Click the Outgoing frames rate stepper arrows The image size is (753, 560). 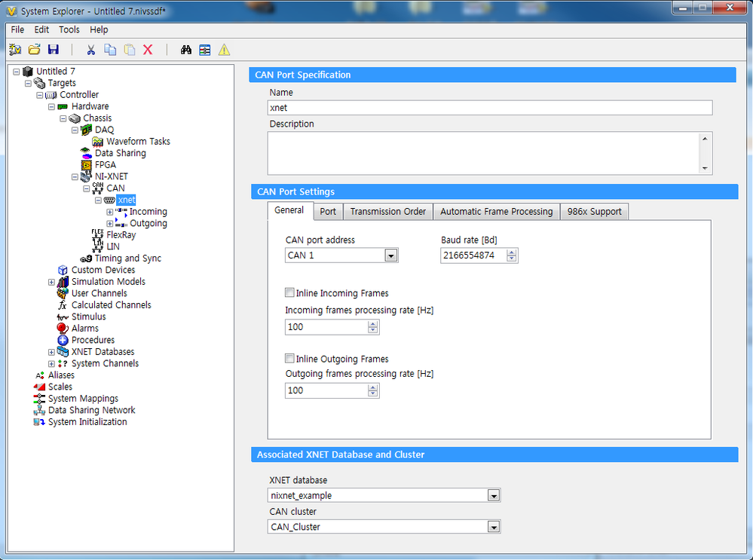(x=372, y=390)
